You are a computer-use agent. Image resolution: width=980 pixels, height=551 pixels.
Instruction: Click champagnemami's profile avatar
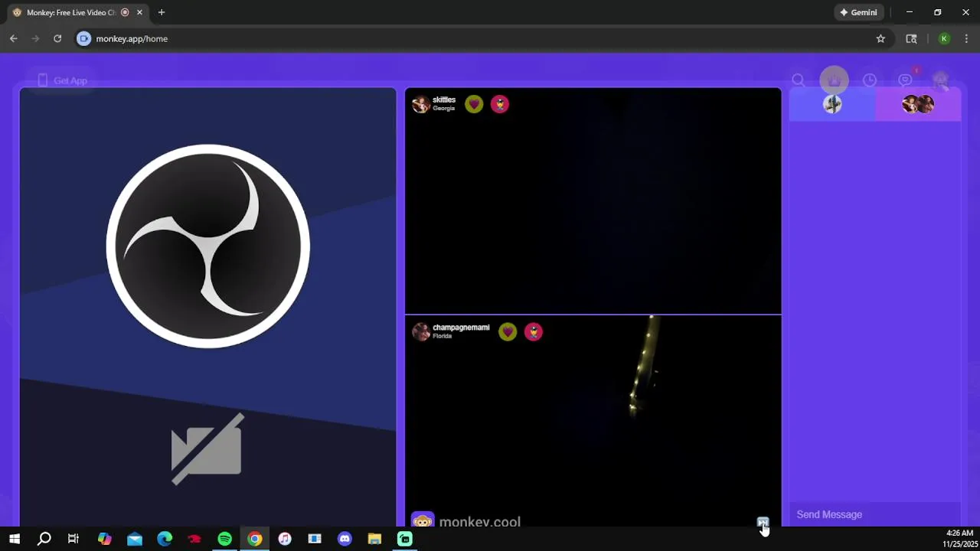coord(421,331)
